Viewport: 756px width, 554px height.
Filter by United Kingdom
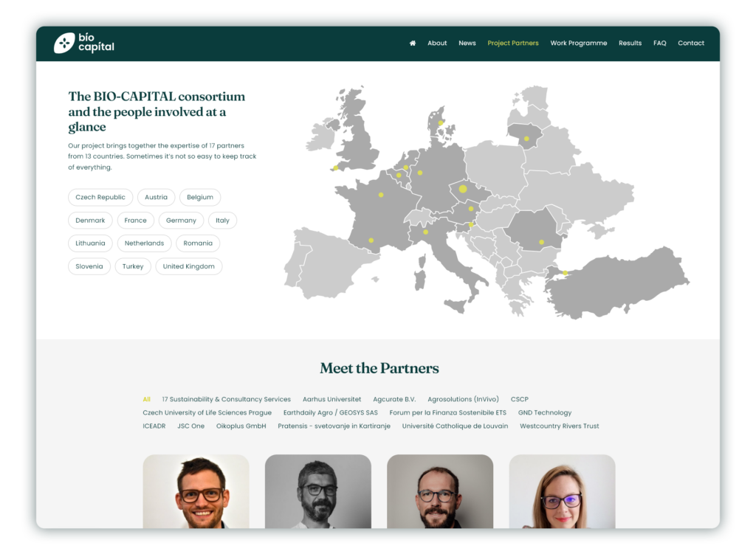pyautogui.click(x=188, y=266)
